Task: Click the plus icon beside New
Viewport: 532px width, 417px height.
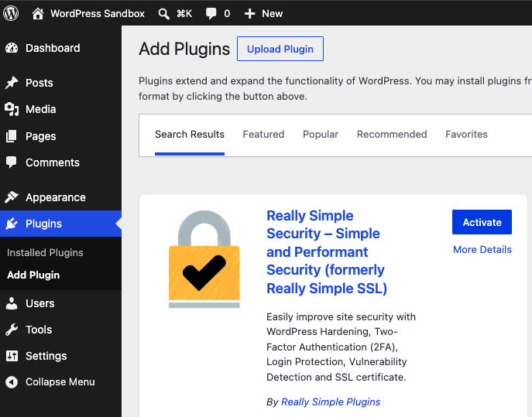Action: (x=249, y=14)
